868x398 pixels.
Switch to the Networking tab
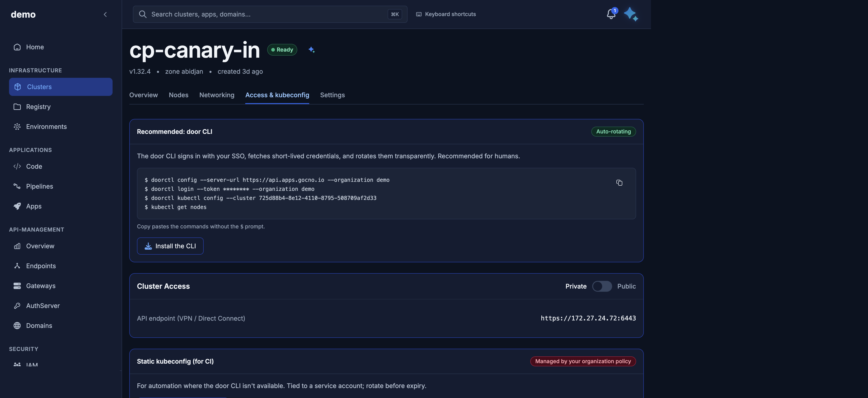pos(217,95)
